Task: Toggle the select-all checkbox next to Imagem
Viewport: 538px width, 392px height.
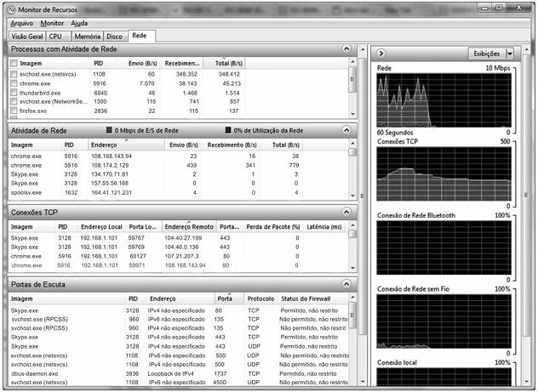Action: (x=14, y=64)
